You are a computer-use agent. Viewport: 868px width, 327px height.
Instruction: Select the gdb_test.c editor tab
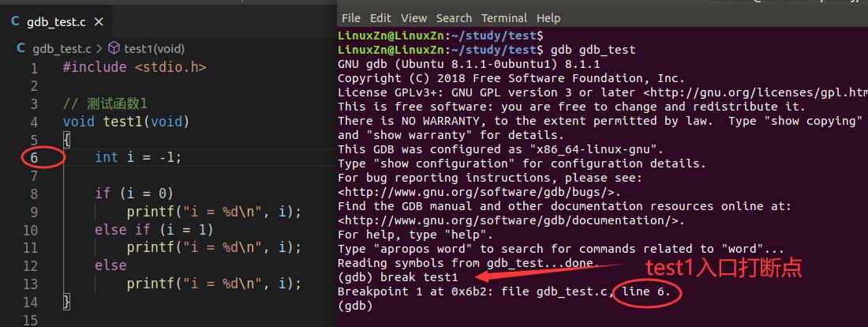coord(57,21)
